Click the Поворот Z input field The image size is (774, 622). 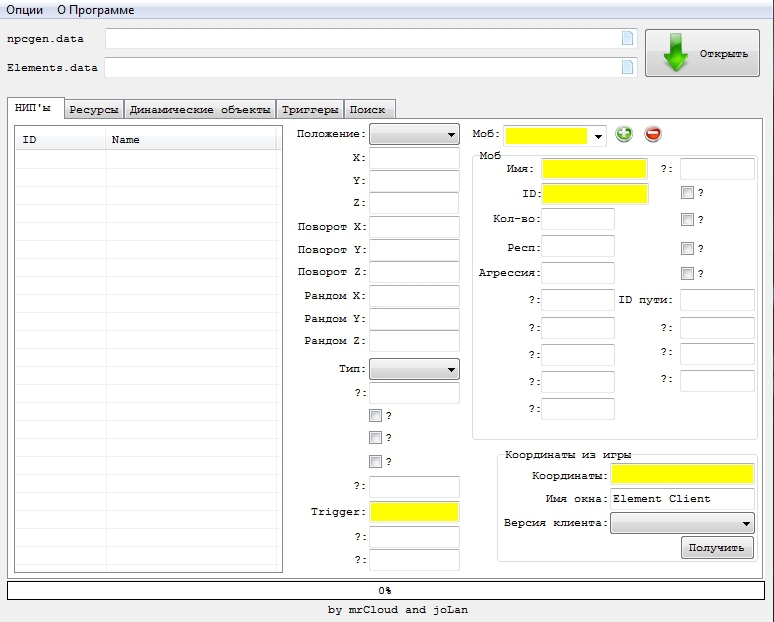414,272
